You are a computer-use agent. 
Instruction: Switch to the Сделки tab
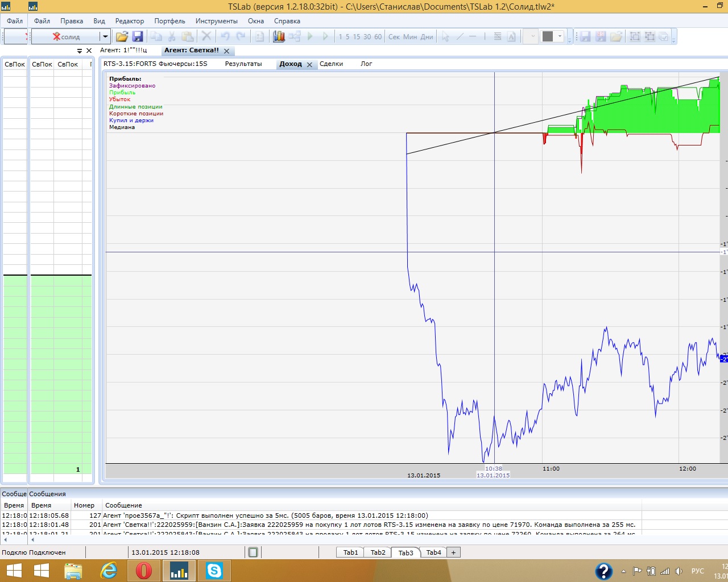click(x=331, y=64)
